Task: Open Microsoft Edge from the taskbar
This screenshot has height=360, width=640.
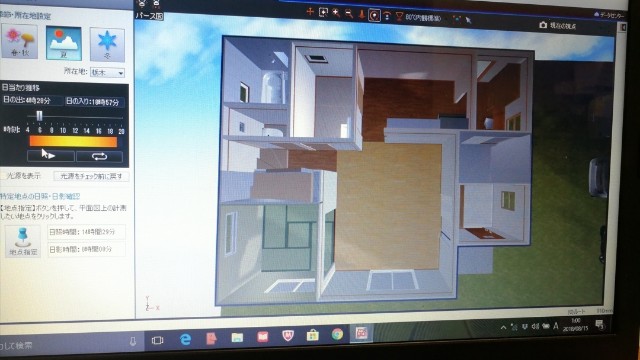Action: [185, 339]
